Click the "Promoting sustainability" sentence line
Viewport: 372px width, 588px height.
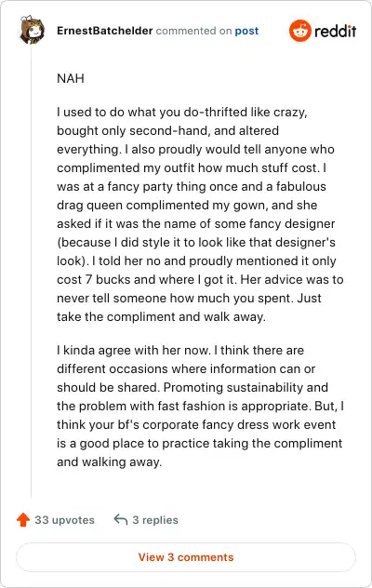click(x=193, y=387)
